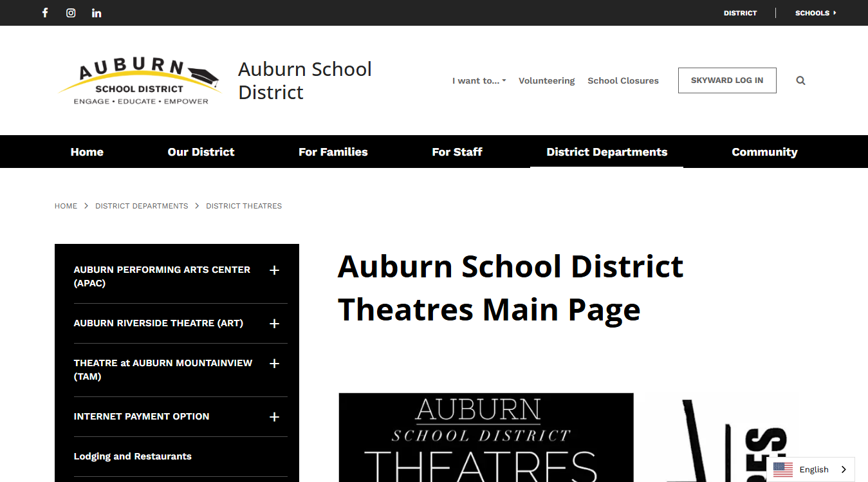Open the For Families menu
This screenshot has width=868, height=482.
pos(333,152)
